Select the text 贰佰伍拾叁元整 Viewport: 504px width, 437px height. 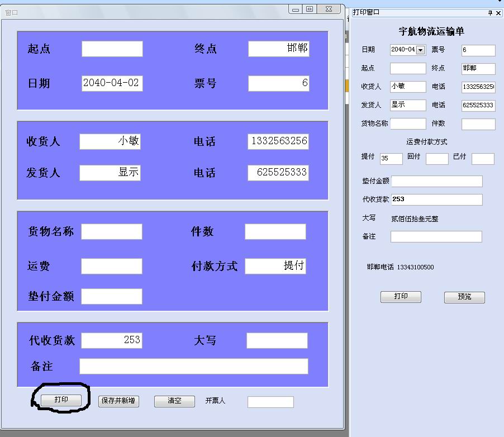(415, 219)
